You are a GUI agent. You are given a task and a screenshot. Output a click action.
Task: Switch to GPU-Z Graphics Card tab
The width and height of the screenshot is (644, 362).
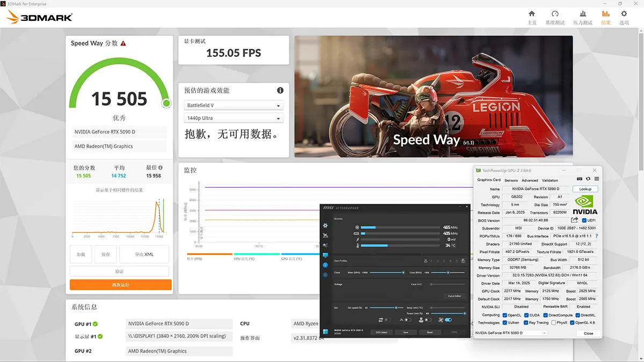[489, 180]
